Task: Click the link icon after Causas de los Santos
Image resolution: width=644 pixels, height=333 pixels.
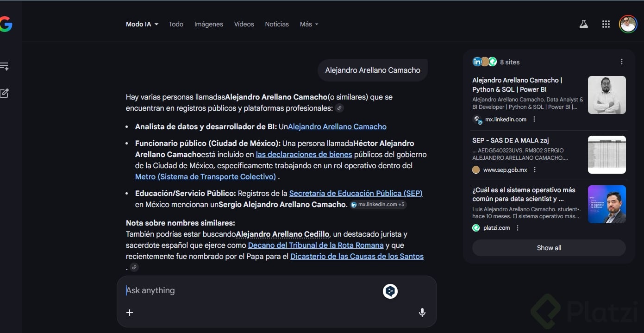Action: pos(134,267)
